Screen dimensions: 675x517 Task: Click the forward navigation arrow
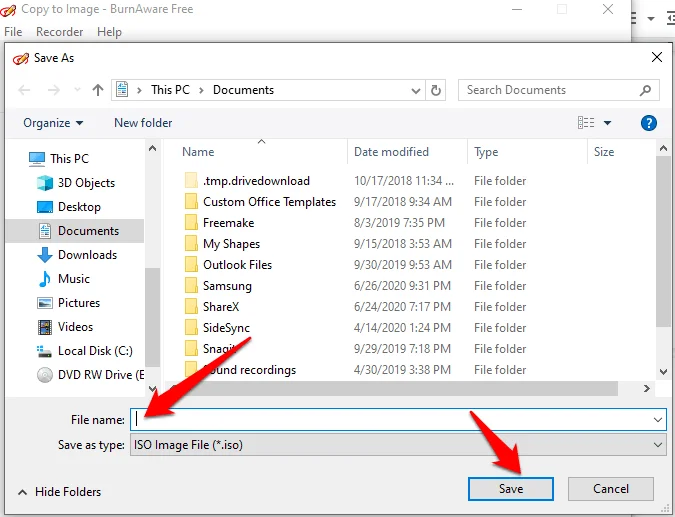[54, 90]
